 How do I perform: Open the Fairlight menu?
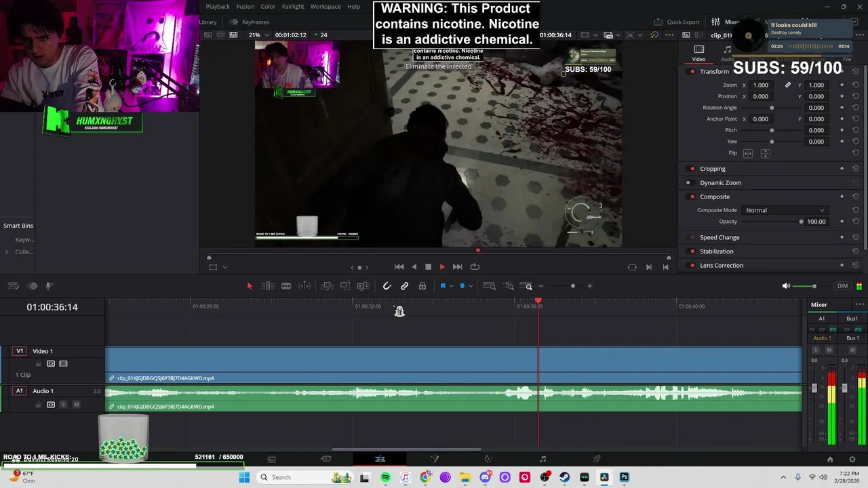coord(293,7)
